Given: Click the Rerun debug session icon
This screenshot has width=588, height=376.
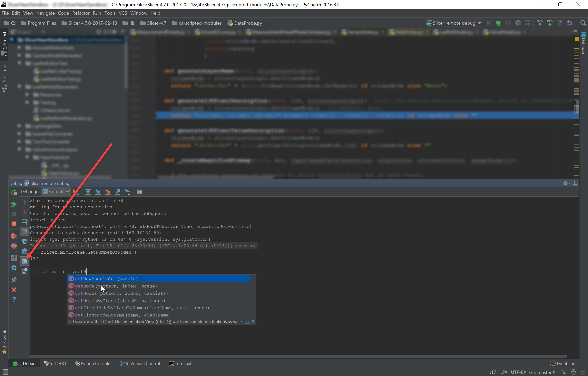Looking at the screenshot, I should [14, 192].
